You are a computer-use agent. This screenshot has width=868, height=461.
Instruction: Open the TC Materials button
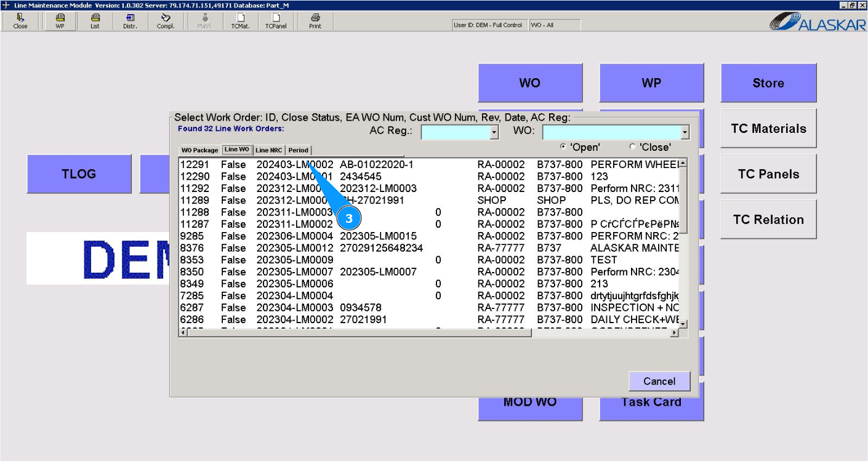(768, 128)
